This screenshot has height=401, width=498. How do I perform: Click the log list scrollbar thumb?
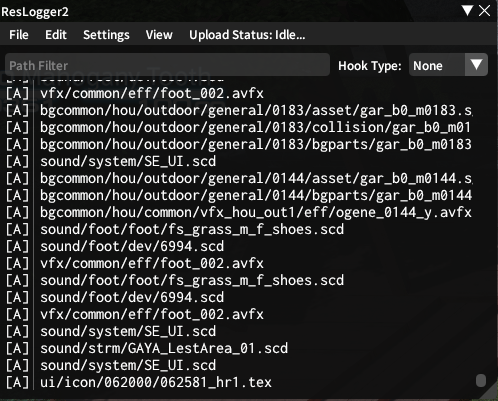click(481, 381)
